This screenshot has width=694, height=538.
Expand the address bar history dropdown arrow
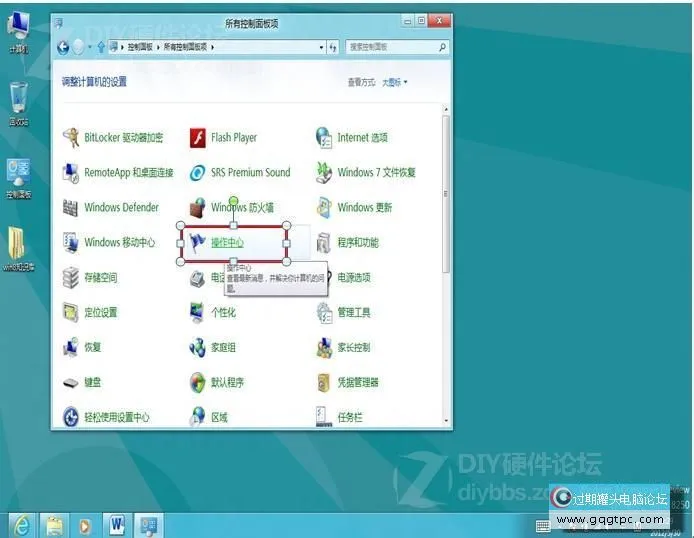click(x=321, y=47)
